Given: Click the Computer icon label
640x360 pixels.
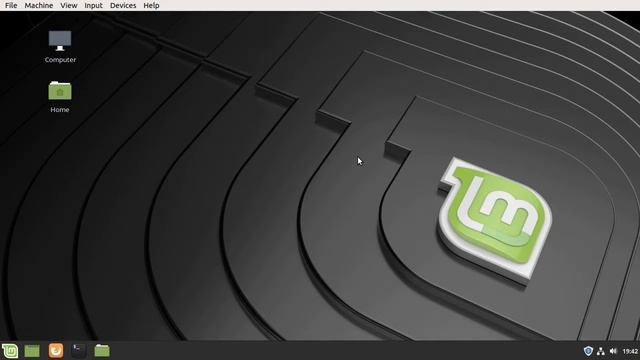Looking at the screenshot, I should 60,60.
